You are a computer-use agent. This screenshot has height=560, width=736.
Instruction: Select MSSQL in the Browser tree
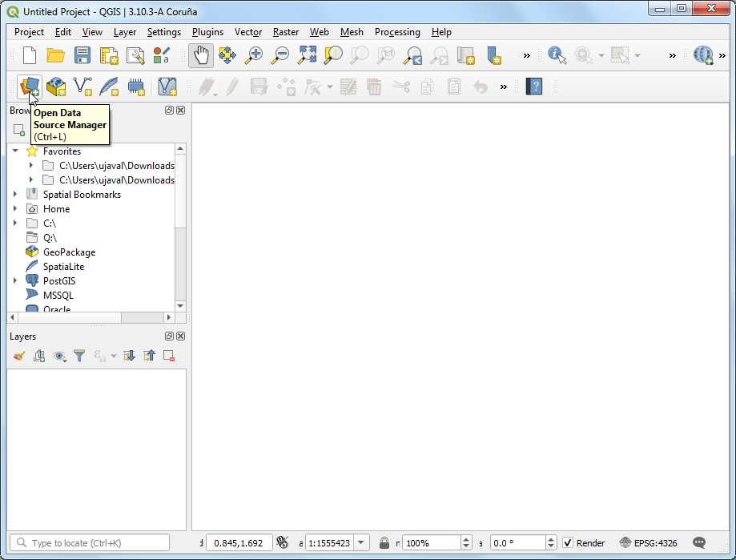pos(58,296)
